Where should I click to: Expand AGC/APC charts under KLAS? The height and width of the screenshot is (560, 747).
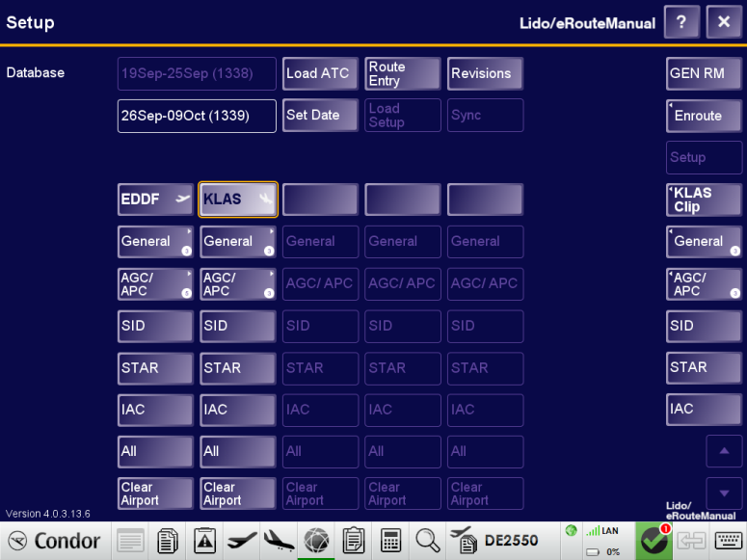[x=238, y=284]
